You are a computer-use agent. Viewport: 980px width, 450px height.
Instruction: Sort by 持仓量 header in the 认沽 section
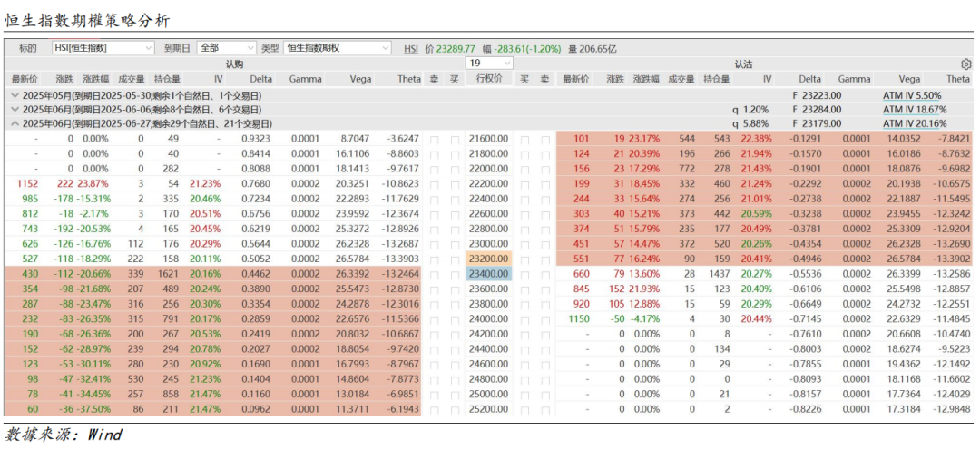pyautogui.click(x=716, y=79)
